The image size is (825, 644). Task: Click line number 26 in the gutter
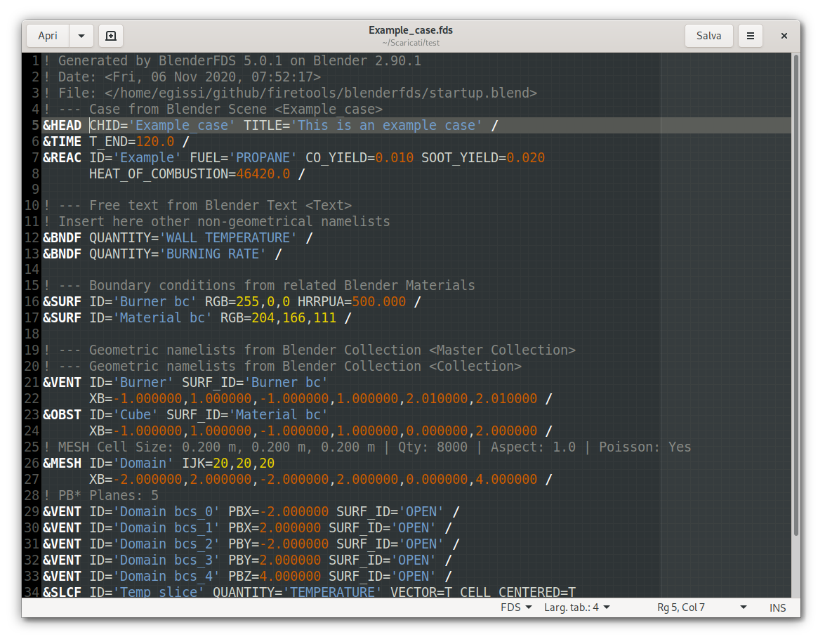32,464
